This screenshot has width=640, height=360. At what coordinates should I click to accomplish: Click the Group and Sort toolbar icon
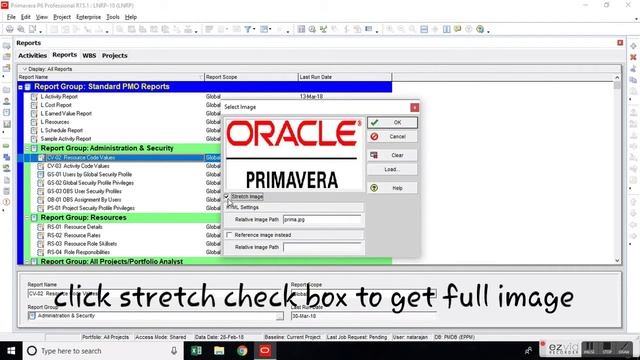tap(264, 29)
